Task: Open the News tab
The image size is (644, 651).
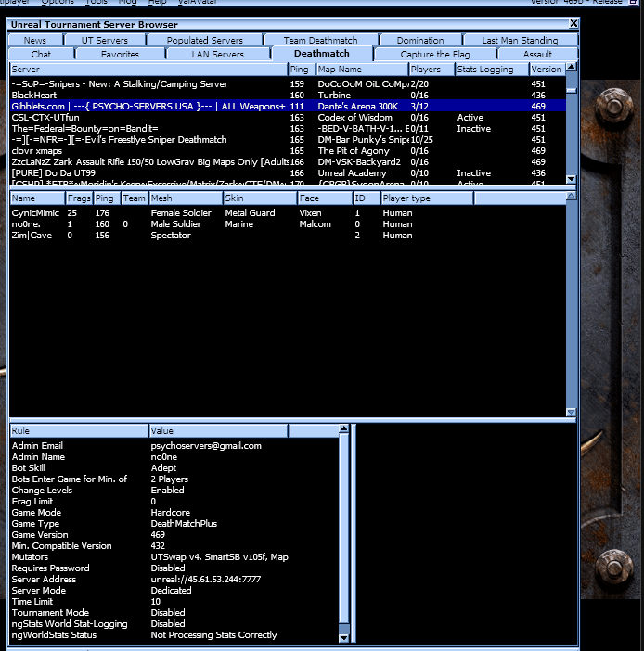Action: tap(35, 40)
